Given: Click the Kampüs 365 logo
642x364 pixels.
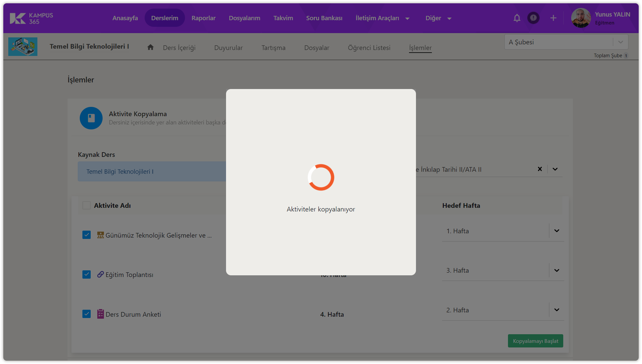Looking at the screenshot, I should [x=31, y=18].
